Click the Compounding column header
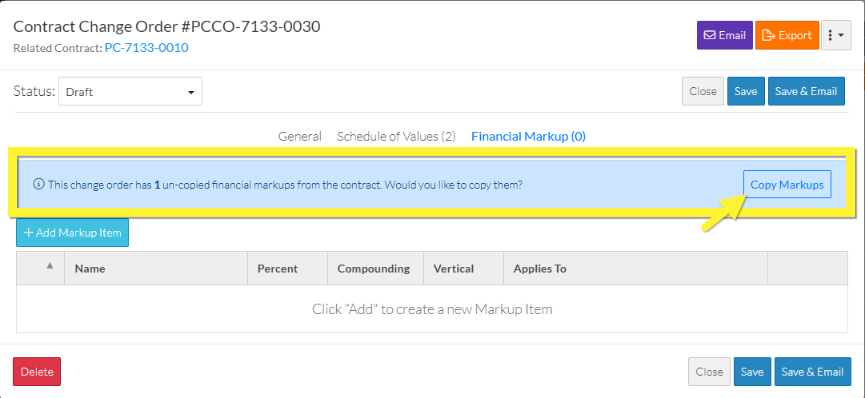 [x=373, y=269]
